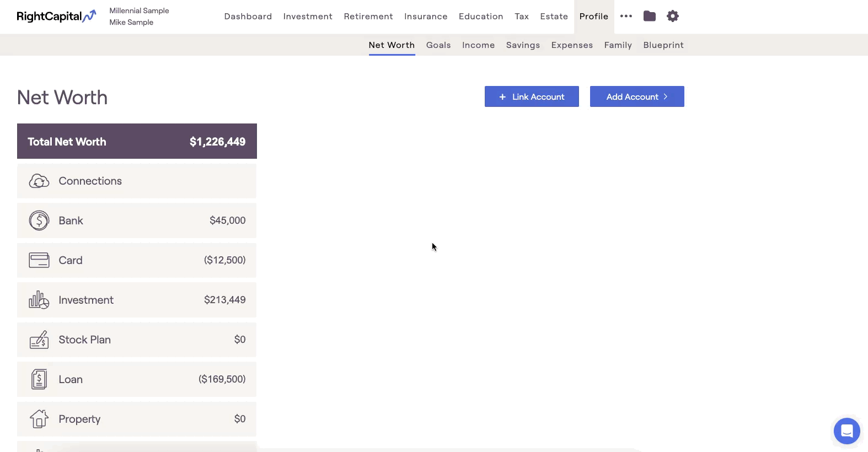Go to RightCapital home logo
The image size is (868, 452).
56,17
